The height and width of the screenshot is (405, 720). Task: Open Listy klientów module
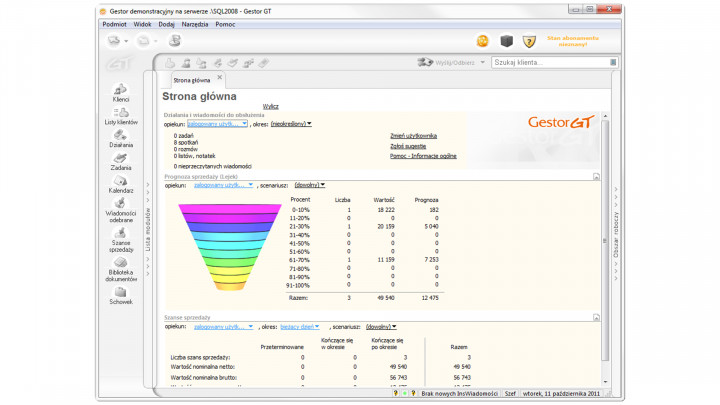(x=121, y=114)
